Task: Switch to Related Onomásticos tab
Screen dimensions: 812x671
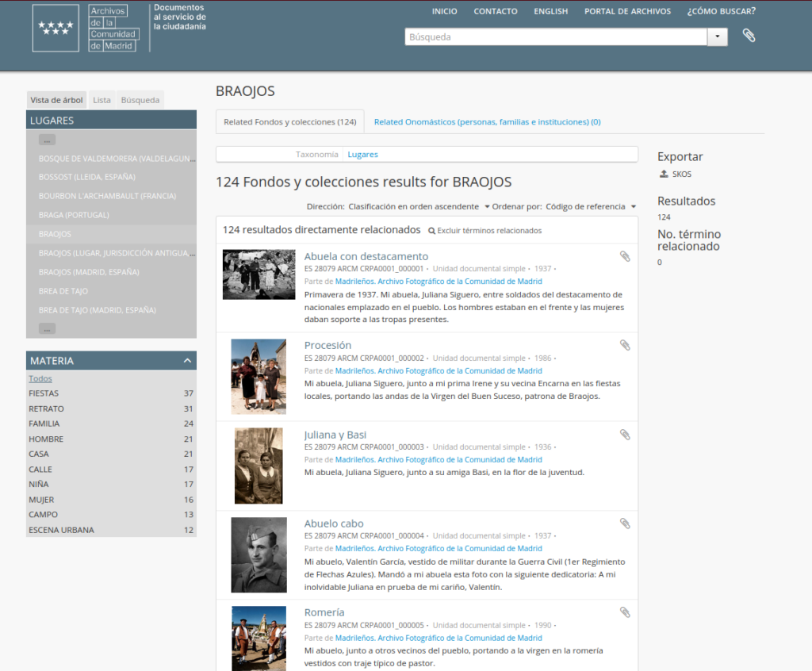Action: click(x=487, y=122)
